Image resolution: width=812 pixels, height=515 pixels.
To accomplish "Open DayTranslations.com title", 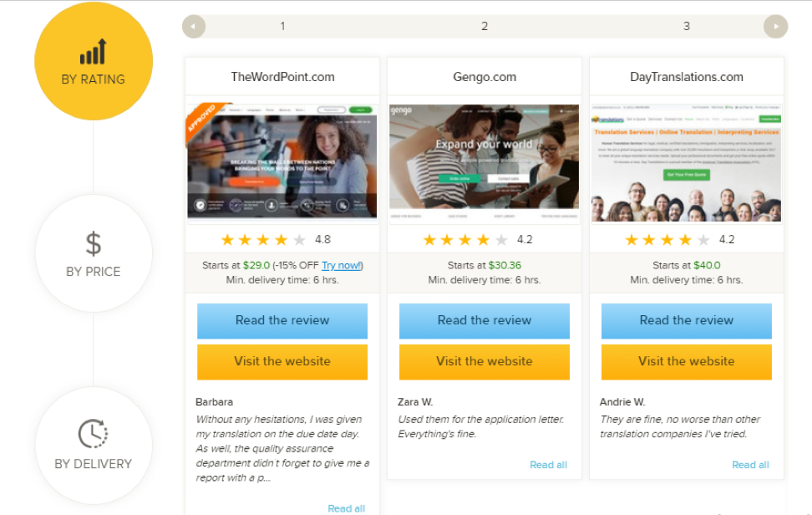I will (x=687, y=77).
